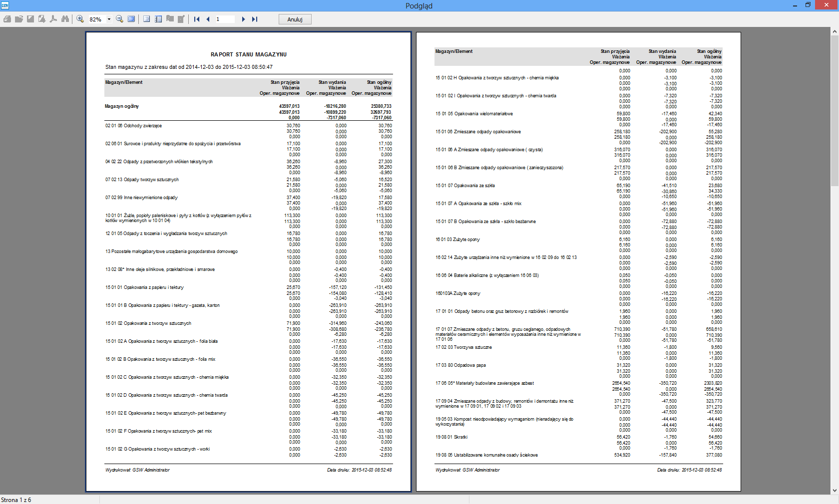The image size is (839, 504).
Task: Open the Find binoculars tool
Action: coord(65,19)
